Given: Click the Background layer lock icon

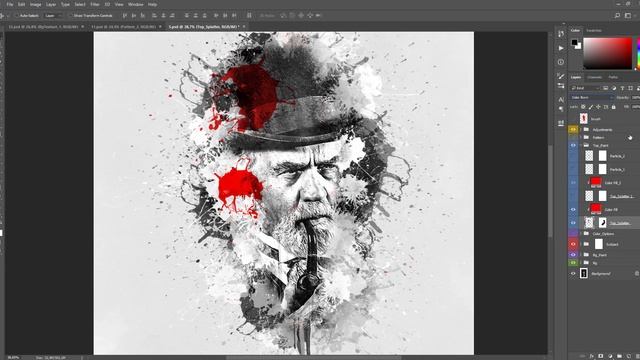Looking at the screenshot, I should [637, 273].
